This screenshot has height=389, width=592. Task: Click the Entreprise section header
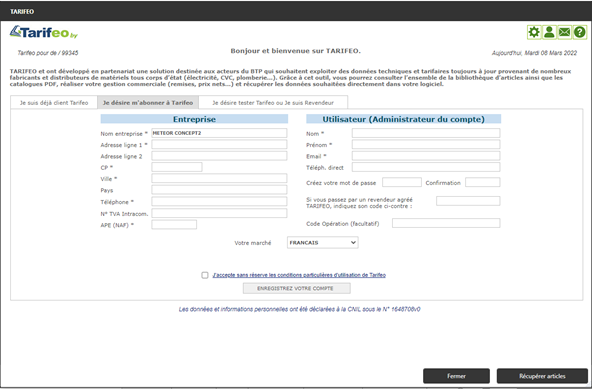click(194, 119)
